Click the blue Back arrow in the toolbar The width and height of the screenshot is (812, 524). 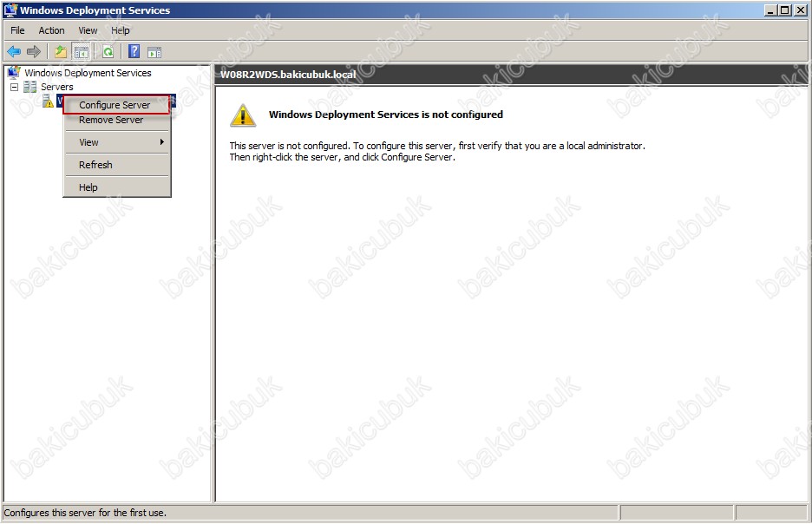pyautogui.click(x=14, y=51)
